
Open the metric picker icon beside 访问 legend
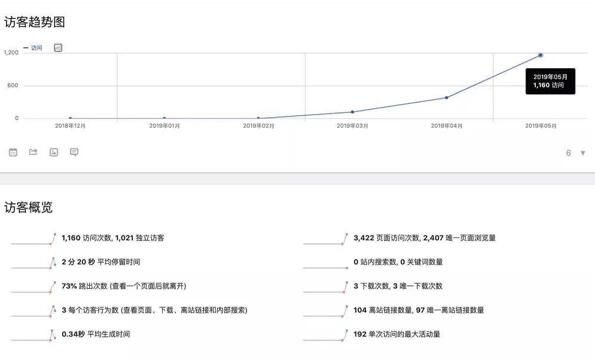[x=58, y=48]
